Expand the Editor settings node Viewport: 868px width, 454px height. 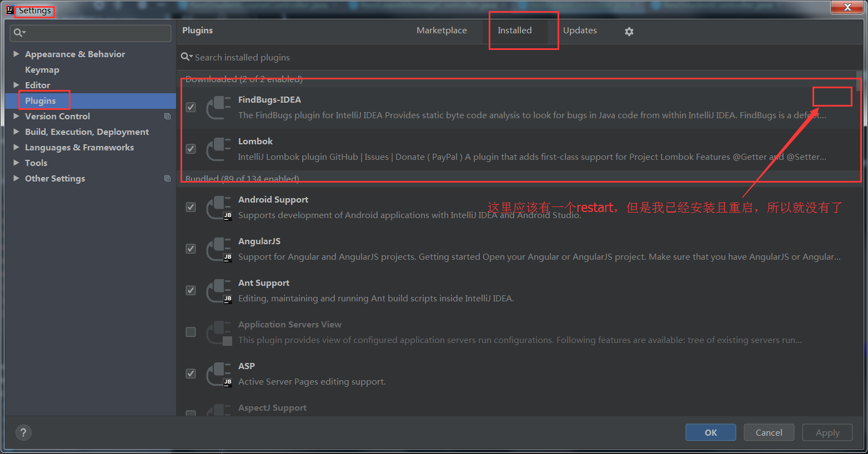tap(16, 85)
